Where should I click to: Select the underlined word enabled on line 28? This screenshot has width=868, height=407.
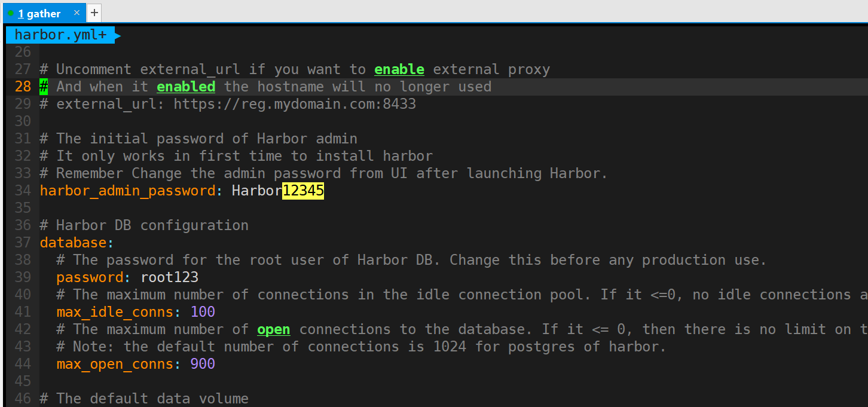click(185, 86)
